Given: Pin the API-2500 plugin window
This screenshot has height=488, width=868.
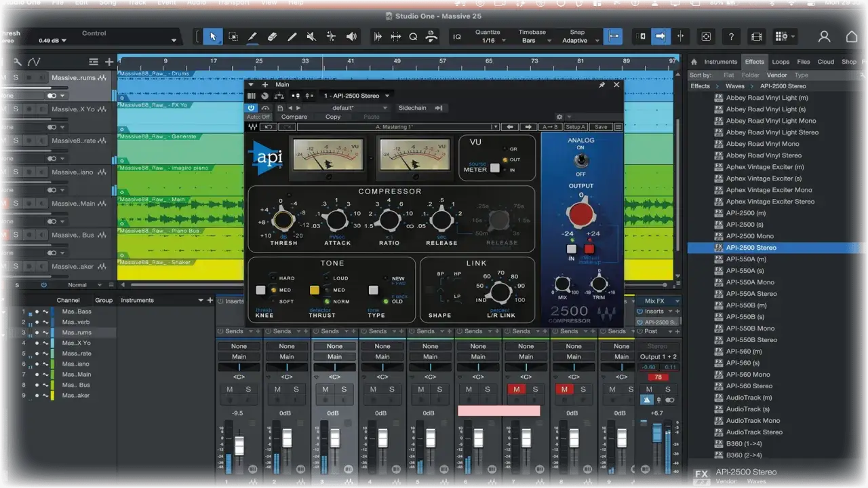Looking at the screenshot, I should click(x=601, y=85).
